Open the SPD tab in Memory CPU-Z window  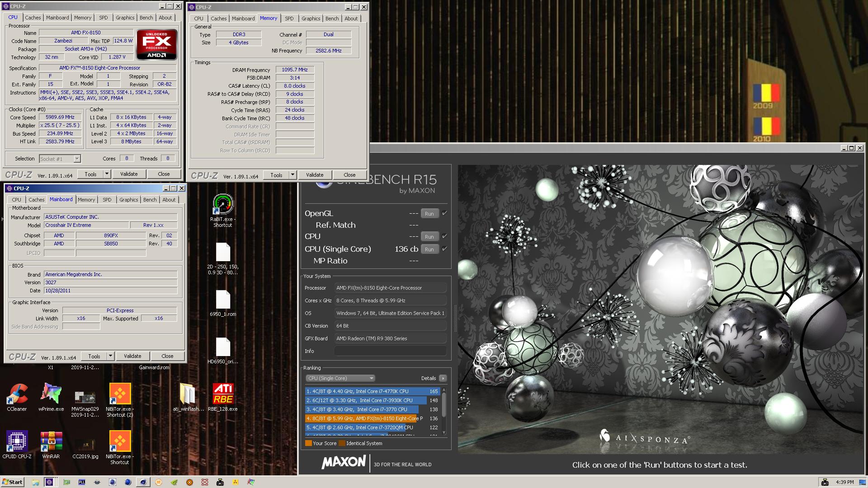pyautogui.click(x=289, y=19)
